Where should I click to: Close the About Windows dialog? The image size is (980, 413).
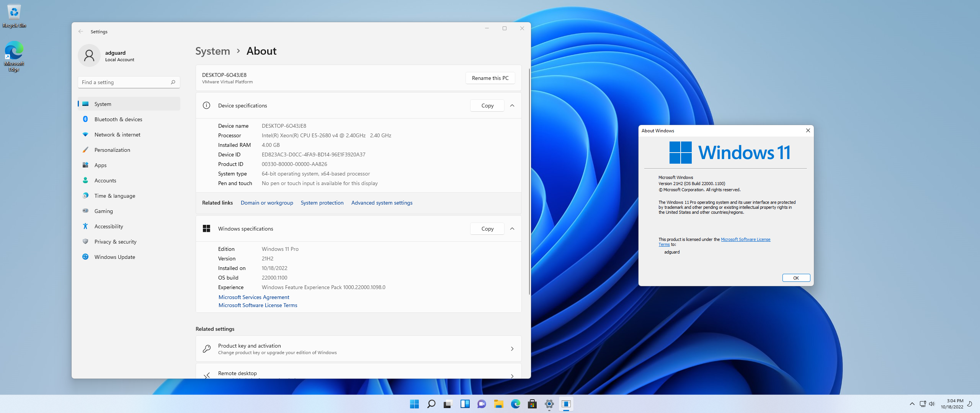(808, 131)
